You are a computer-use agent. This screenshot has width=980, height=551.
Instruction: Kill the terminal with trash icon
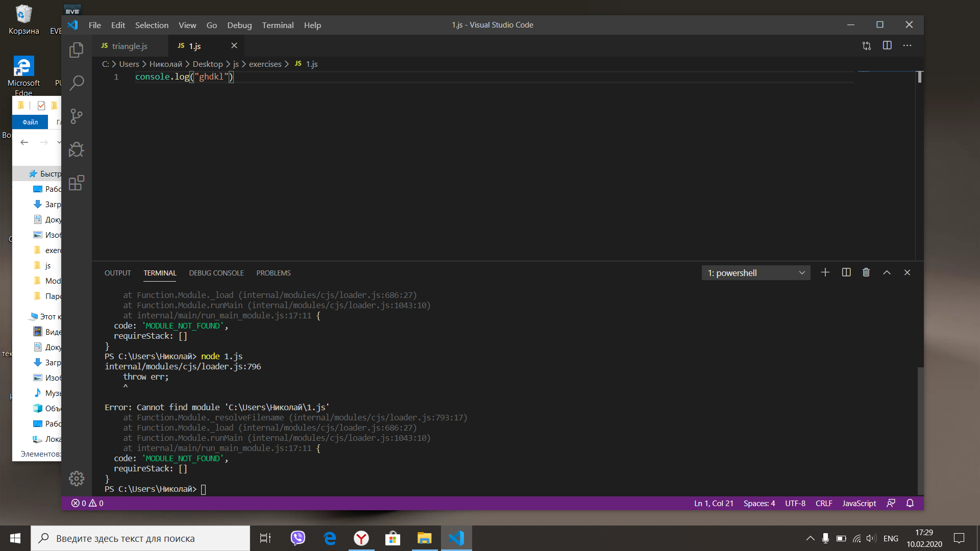866,272
